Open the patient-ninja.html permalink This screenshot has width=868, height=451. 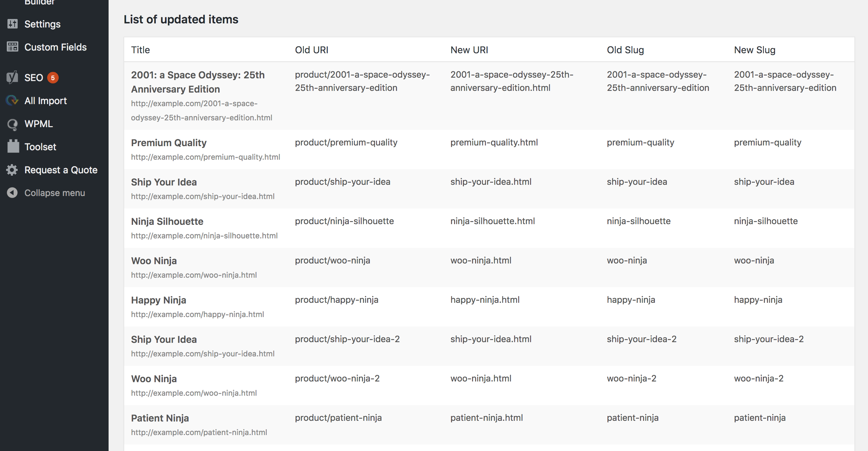(x=199, y=432)
